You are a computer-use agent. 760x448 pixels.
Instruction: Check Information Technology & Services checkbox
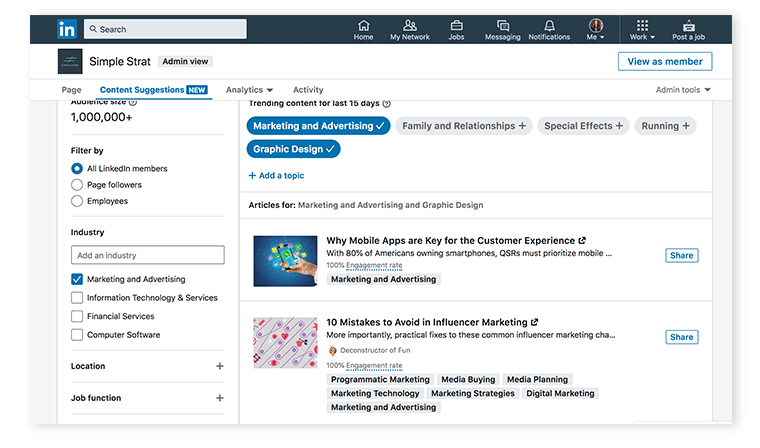(x=77, y=298)
